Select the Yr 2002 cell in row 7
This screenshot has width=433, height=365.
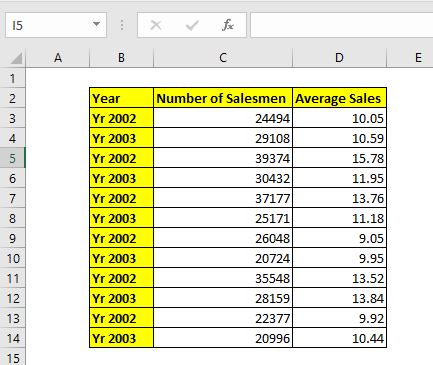[121, 198]
